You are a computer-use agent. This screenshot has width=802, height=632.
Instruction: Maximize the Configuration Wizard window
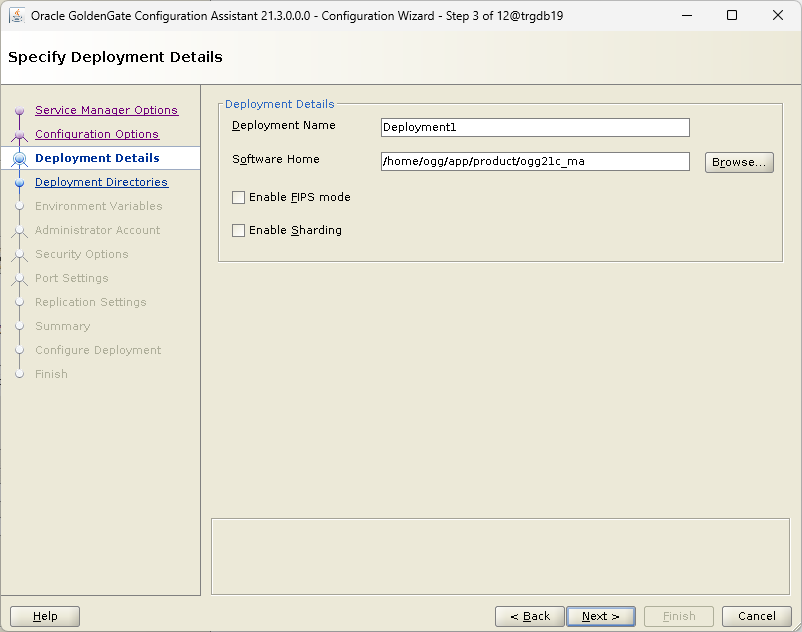click(x=732, y=15)
